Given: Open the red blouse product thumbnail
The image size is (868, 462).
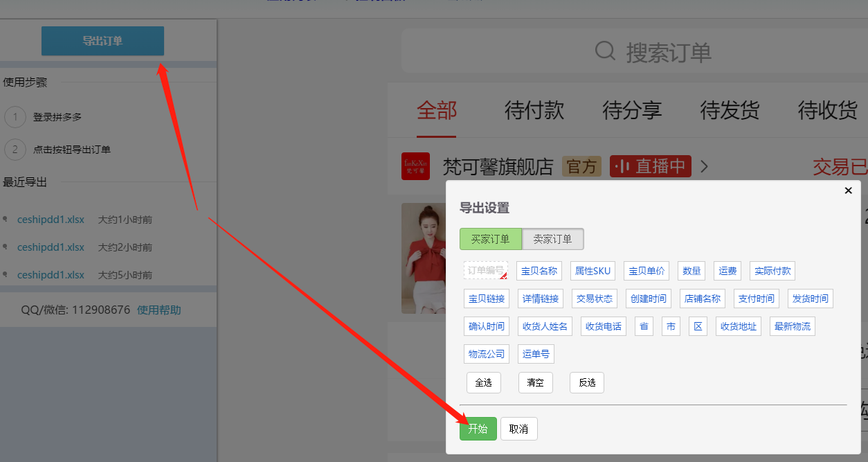Looking at the screenshot, I should pyautogui.click(x=424, y=258).
